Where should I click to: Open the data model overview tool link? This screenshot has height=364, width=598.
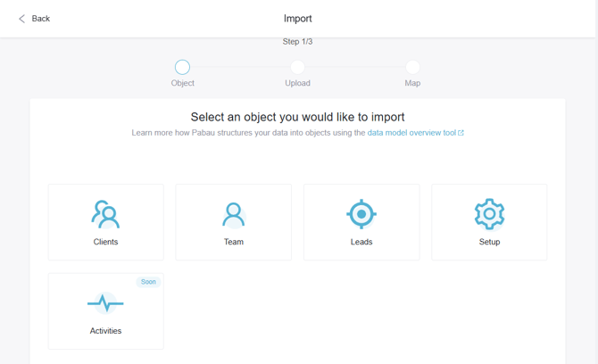pos(411,133)
